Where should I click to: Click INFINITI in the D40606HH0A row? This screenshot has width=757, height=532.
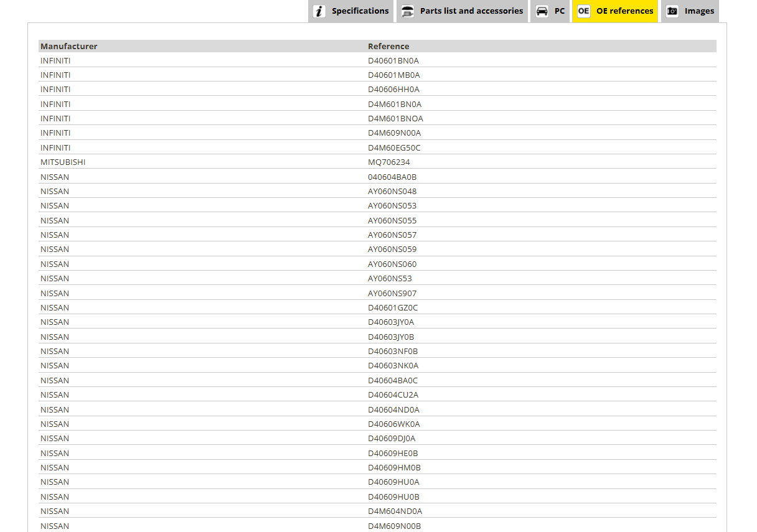click(55, 89)
